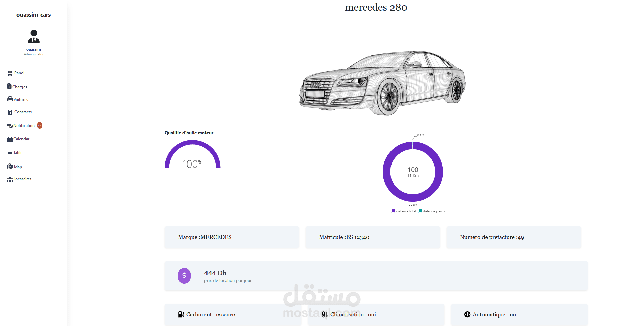Click the Map pin icon
The width and height of the screenshot is (644, 326).
click(x=10, y=166)
